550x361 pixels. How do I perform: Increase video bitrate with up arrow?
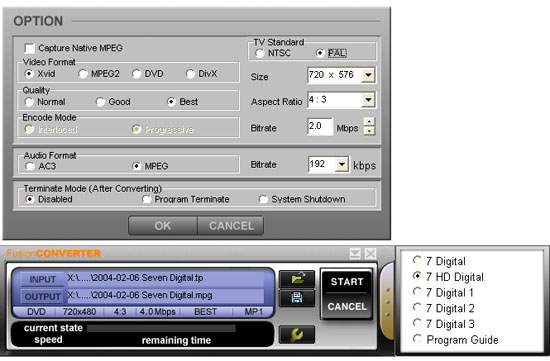click(369, 122)
